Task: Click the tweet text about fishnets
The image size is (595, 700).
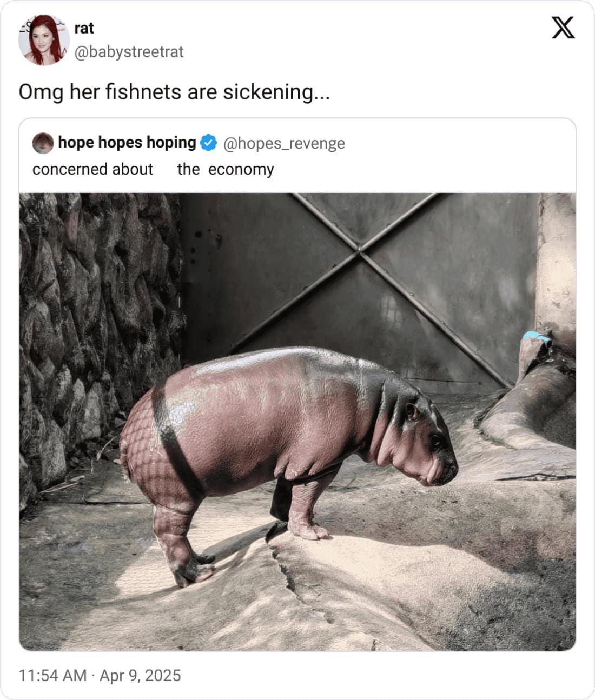Action: [174, 92]
